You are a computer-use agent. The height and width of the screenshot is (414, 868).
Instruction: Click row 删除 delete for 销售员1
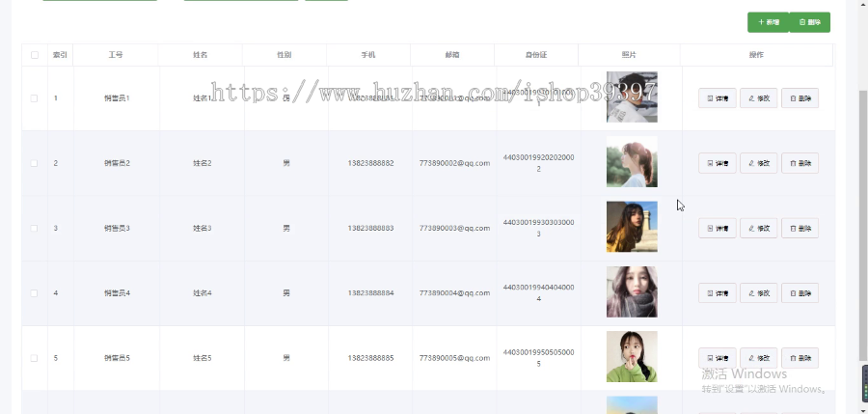pyautogui.click(x=800, y=98)
